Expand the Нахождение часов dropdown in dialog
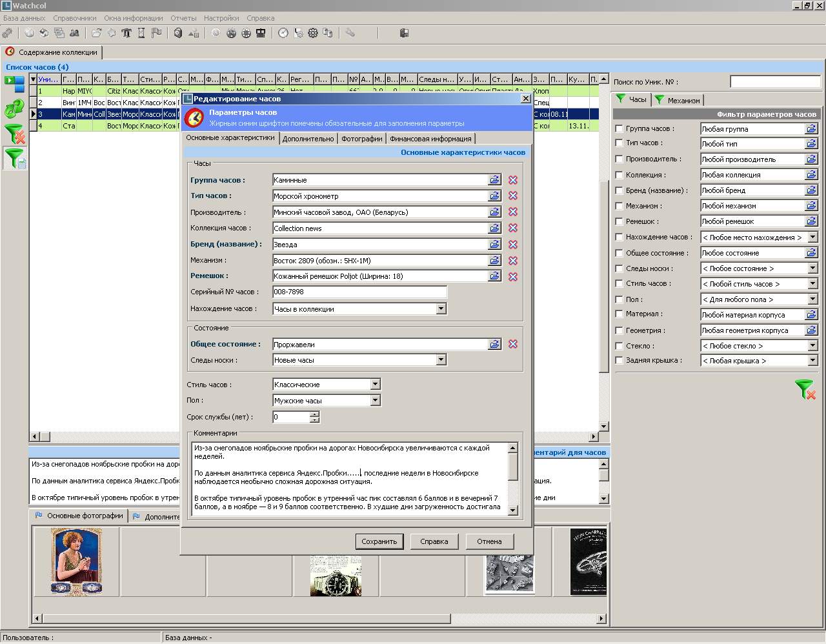Image resolution: width=826 pixels, height=644 pixels. tap(441, 309)
